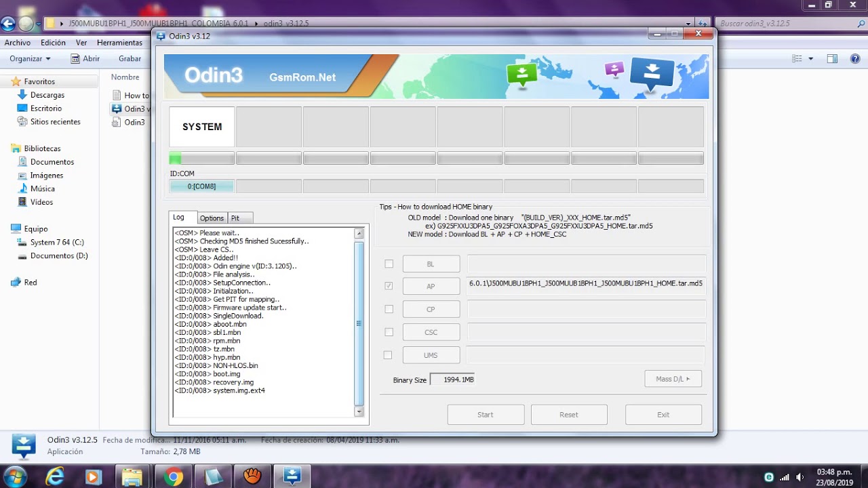Select the Odin3 v3.12.5 application file icon
This screenshot has height=488, width=868.
tap(117, 108)
